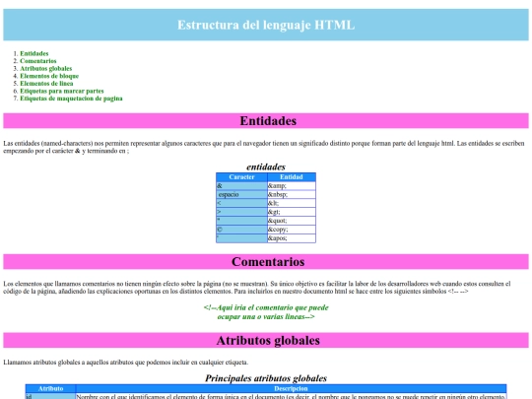Follow the Elementos de bloque link
Viewport: 532px width, 399px height.
pos(49,76)
